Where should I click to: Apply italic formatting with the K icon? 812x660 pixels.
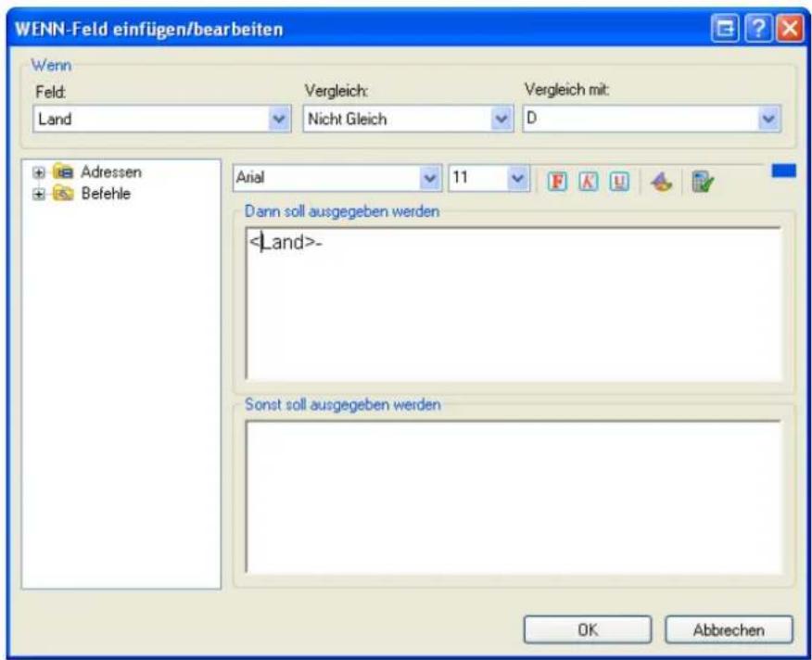pyautogui.click(x=588, y=182)
